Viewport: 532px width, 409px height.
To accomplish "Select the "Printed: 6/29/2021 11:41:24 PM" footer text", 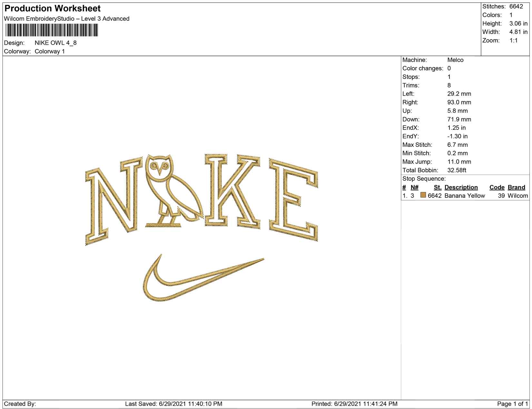I will 354,404.
